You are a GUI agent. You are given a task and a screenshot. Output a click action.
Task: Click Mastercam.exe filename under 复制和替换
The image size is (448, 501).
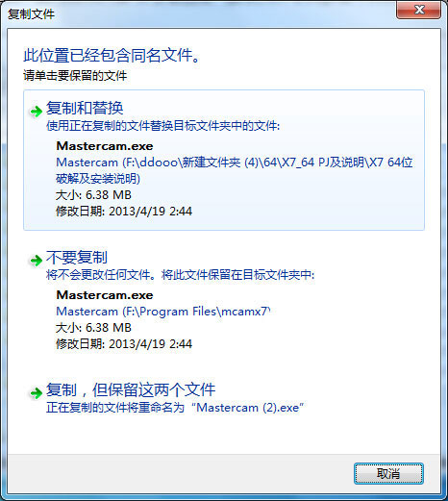[105, 146]
